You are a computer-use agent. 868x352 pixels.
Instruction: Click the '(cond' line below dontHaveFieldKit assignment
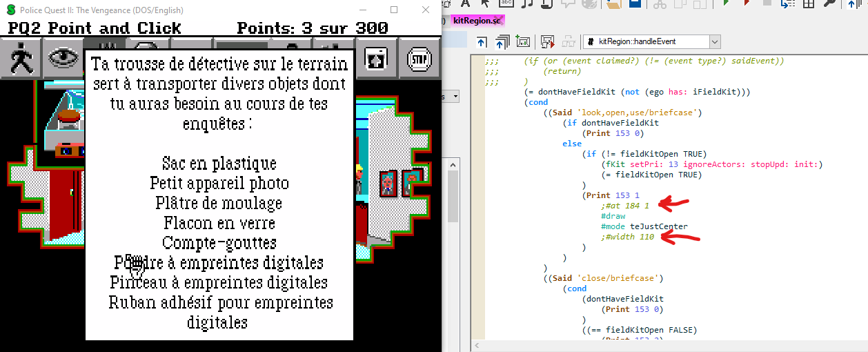pyautogui.click(x=535, y=102)
